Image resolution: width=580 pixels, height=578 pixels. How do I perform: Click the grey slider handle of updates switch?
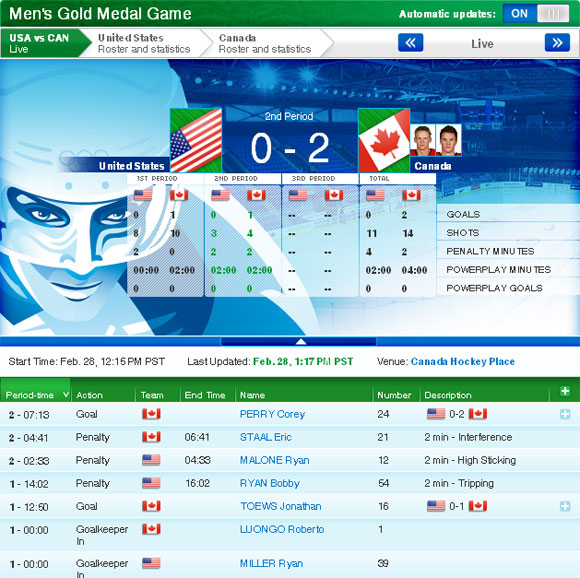click(553, 14)
